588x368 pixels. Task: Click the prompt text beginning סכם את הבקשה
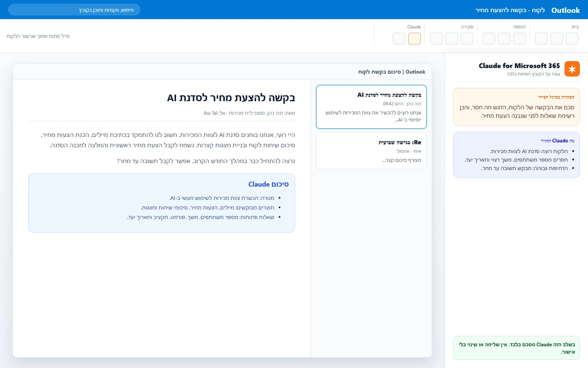[x=517, y=112]
